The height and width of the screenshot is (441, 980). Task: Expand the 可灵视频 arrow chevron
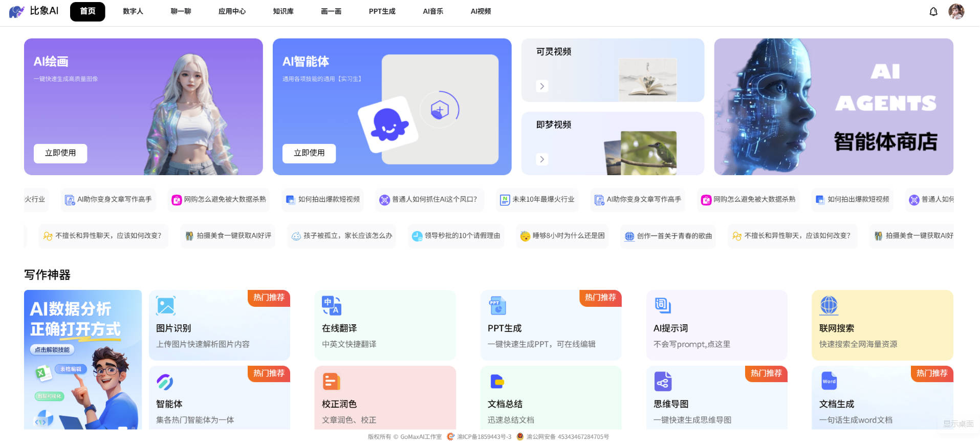(542, 86)
